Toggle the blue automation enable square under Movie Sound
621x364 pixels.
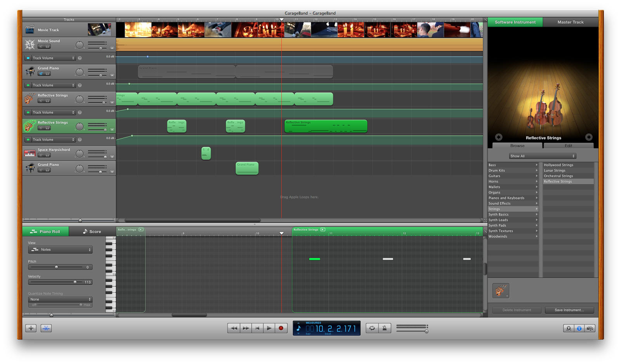pyautogui.click(x=28, y=58)
